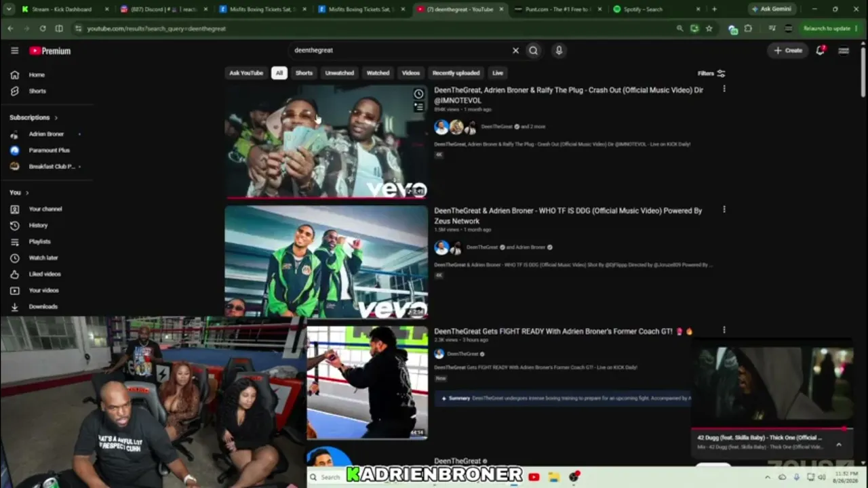Switch to Stream - Kick Dashboard tab
Viewport: 868px width, 488px height.
coord(64,9)
